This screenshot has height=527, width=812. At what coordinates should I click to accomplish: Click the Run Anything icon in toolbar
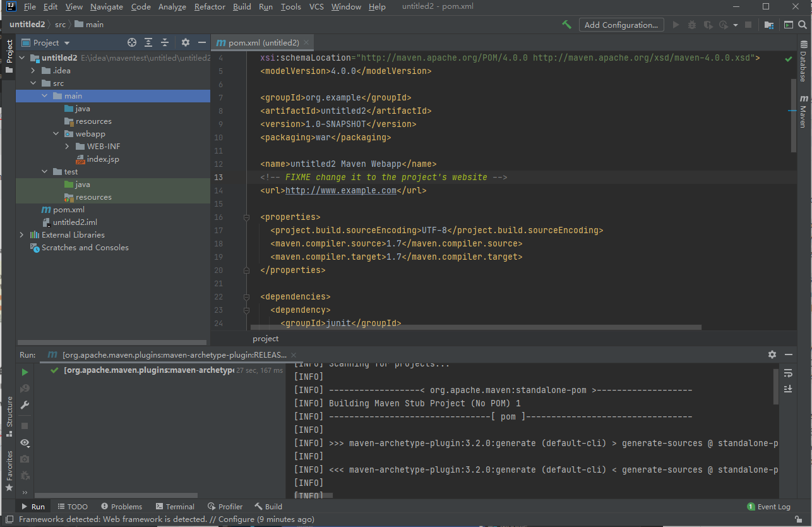tap(788, 25)
